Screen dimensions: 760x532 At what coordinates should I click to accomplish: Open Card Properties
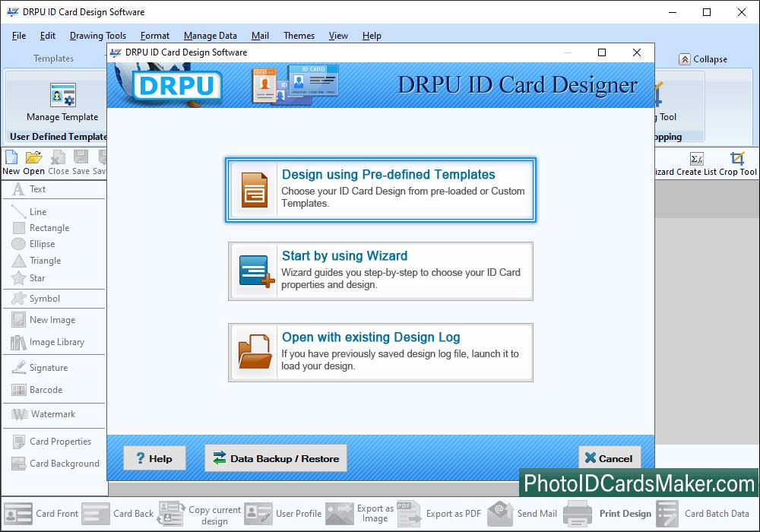click(x=52, y=442)
